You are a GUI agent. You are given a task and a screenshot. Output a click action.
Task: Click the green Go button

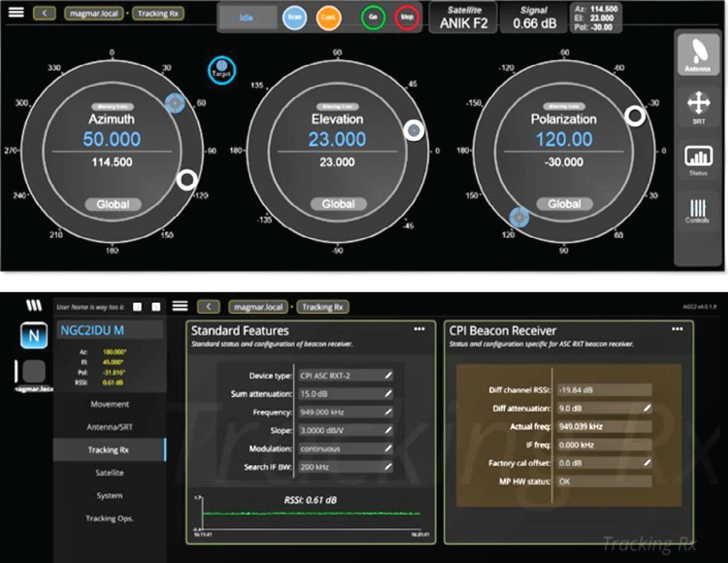tap(373, 17)
